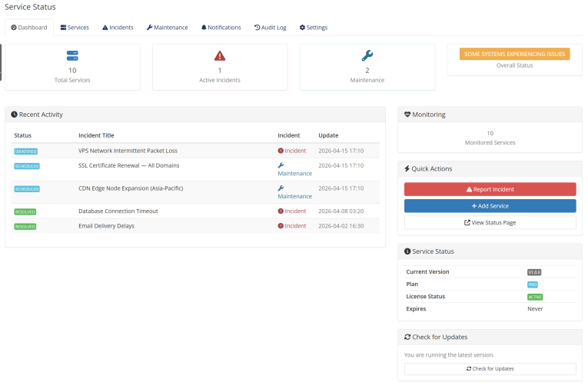Open the Maintenance tab
The width and height of the screenshot is (588, 386).
pyautogui.click(x=168, y=28)
